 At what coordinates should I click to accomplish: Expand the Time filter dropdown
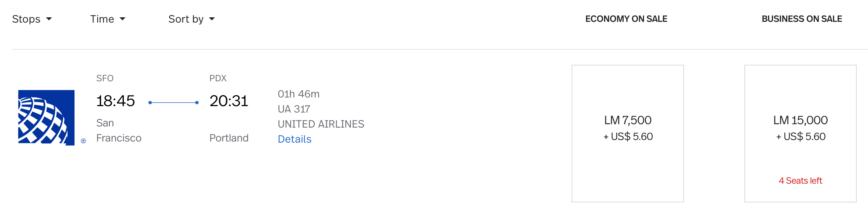click(x=108, y=19)
